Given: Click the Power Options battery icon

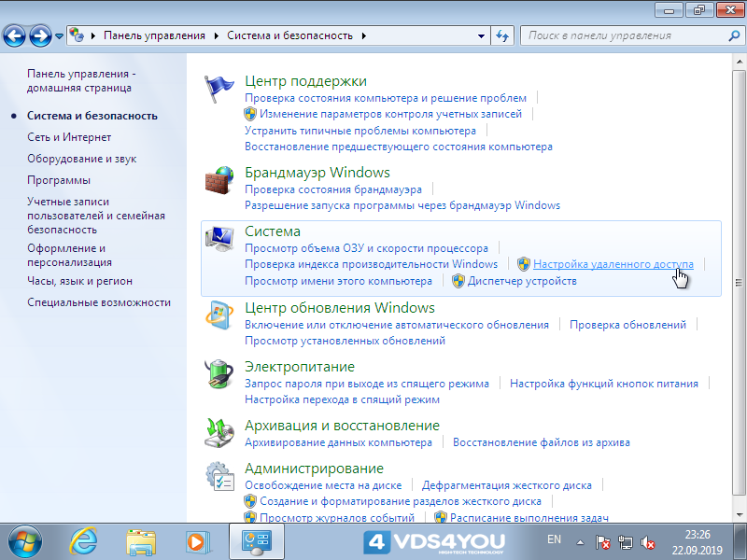Looking at the screenshot, I should coord(219,374).
